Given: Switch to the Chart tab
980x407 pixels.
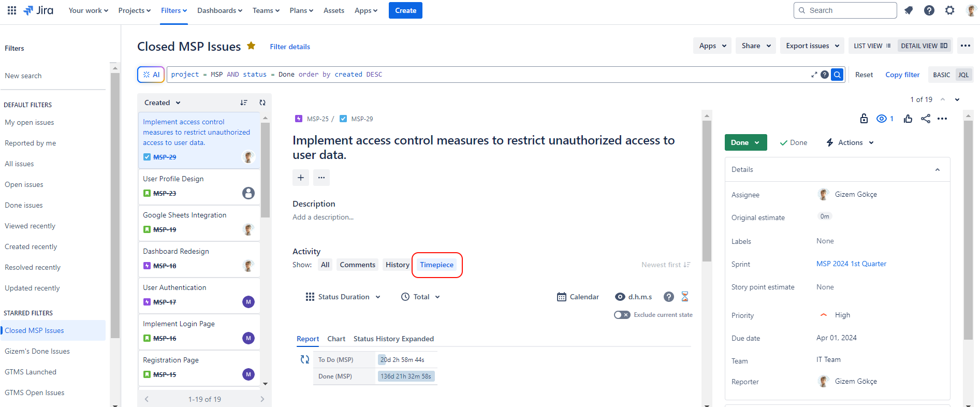Looking at the screenshot, I should click(x=336, y=339).
